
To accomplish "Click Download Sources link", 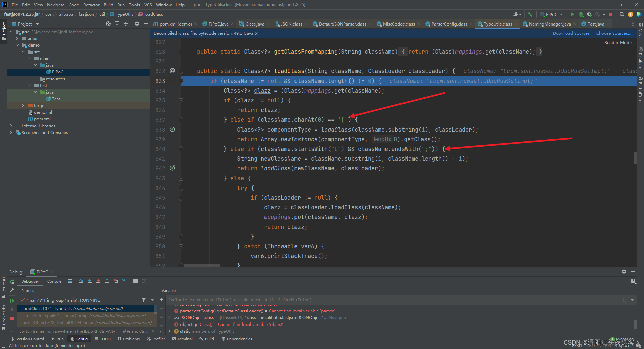I will pos(571,33).
